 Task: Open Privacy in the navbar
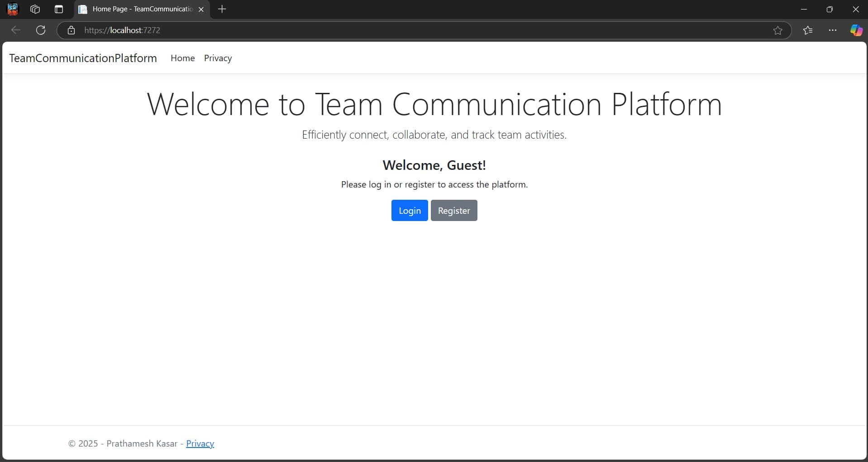click(218, 58)
